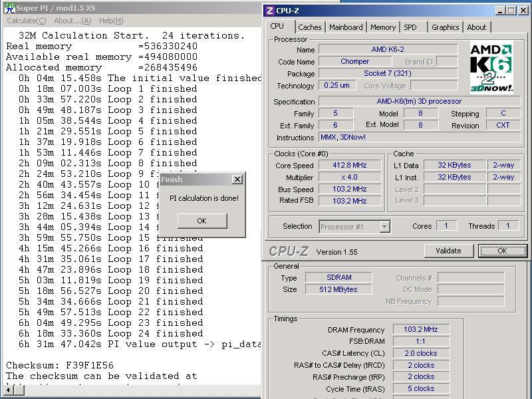Click the CAS# Latency value 2.0 clocks

pos(421,353)
